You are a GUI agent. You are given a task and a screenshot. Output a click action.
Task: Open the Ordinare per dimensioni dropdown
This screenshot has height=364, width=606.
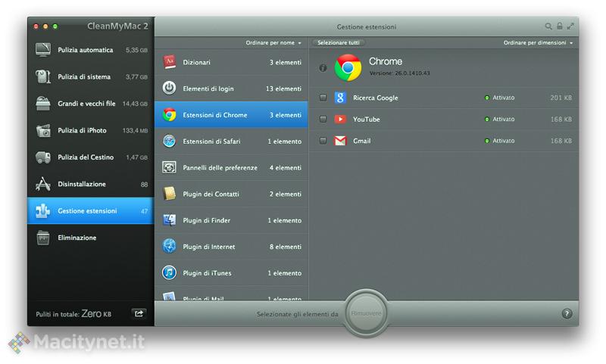tap(538, 43)
